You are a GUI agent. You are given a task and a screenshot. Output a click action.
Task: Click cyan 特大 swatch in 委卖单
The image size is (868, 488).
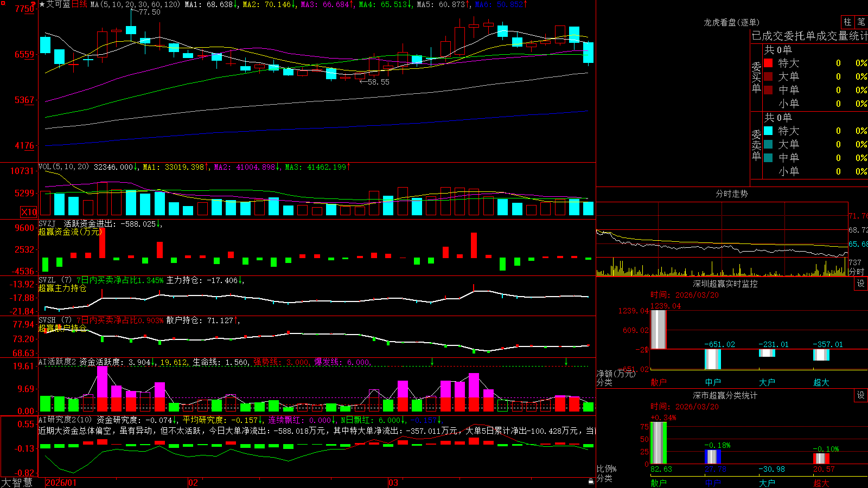click(x=768, y=131)
